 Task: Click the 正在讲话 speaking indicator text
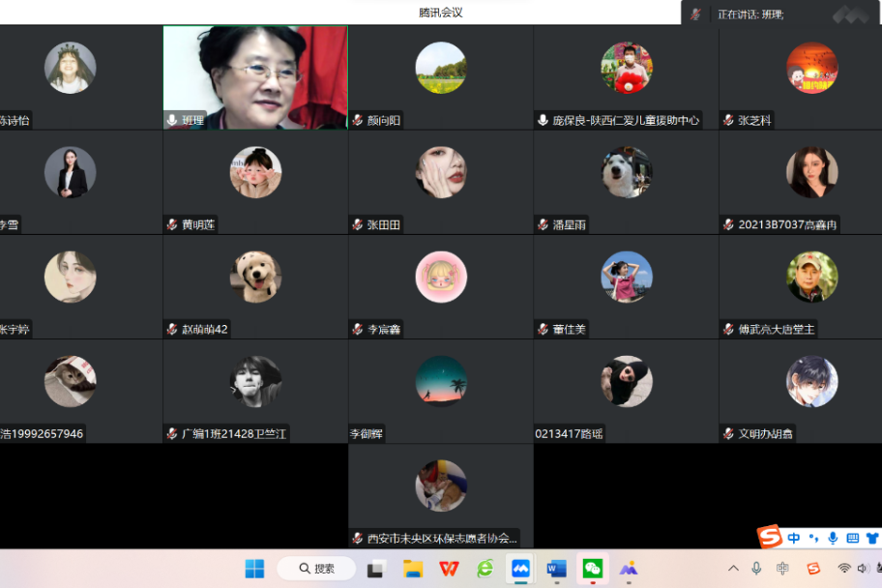tap(750, 15)
